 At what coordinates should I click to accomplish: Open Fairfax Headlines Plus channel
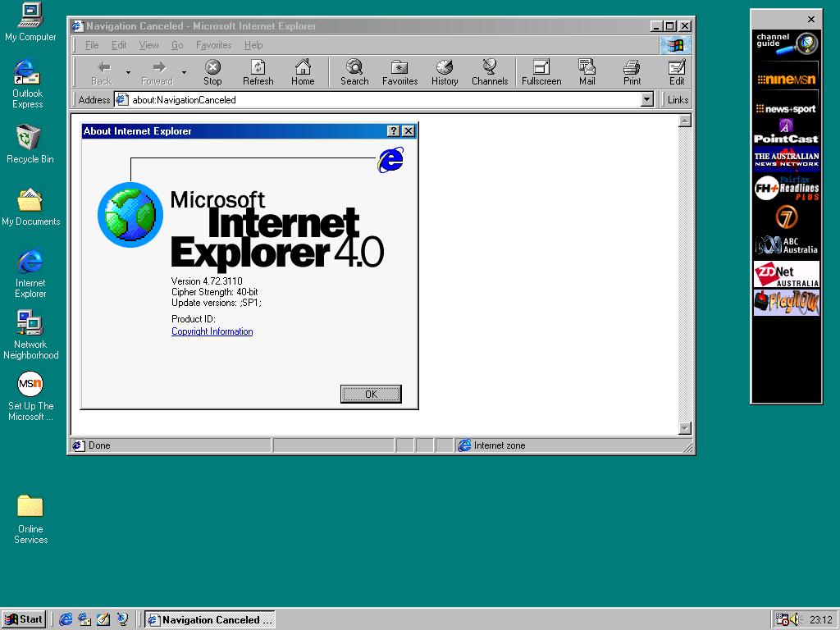tap(787, 188)
